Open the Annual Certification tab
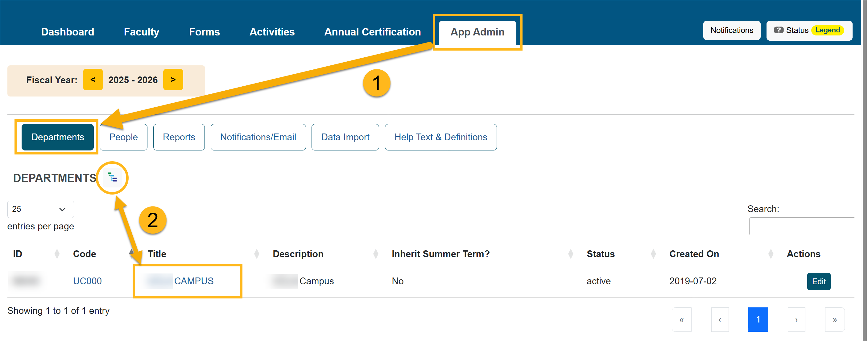 (372, 32)
